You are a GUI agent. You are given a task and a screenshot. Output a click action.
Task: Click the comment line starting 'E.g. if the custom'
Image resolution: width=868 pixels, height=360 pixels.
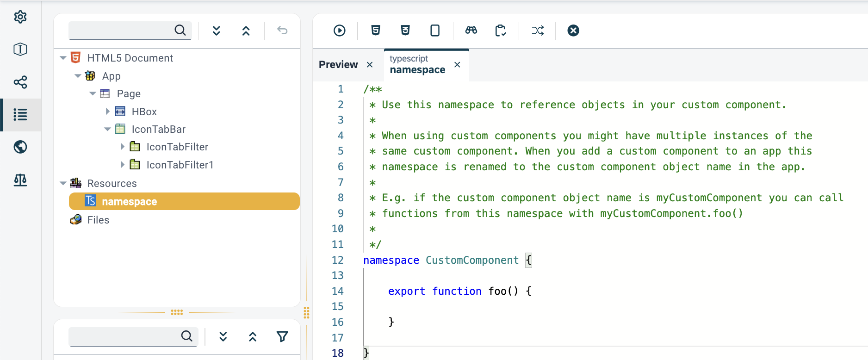tap(606, 198)
